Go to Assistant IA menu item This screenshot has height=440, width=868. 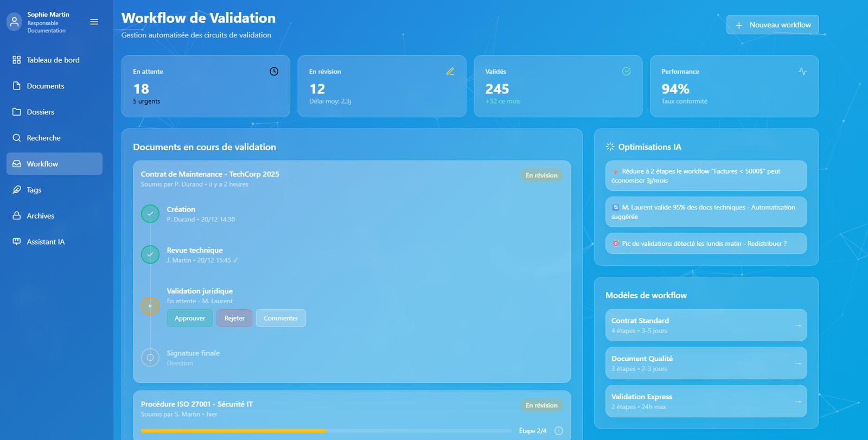(46, 242)
